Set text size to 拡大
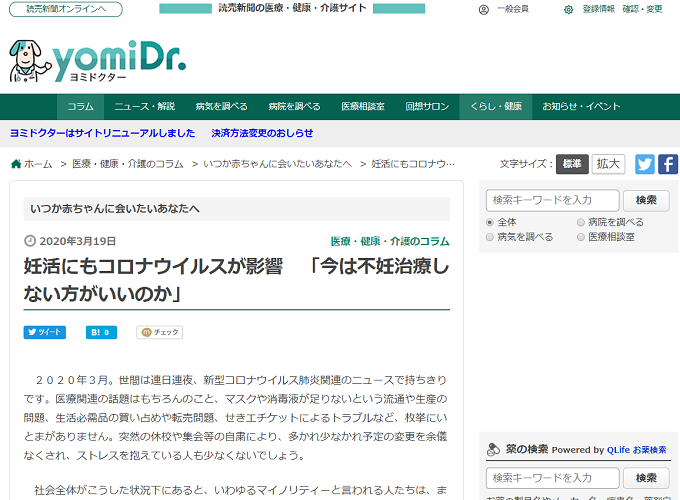 (x=608, y=164)
